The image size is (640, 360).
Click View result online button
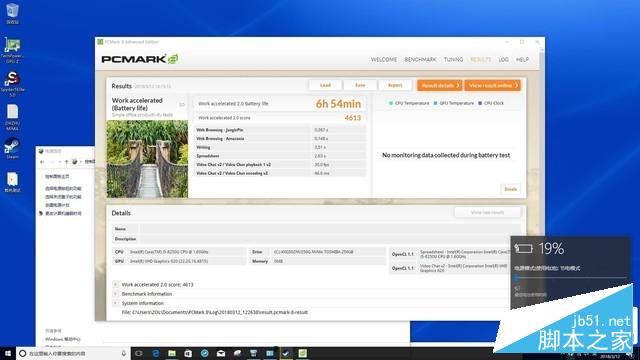point(493,85)
